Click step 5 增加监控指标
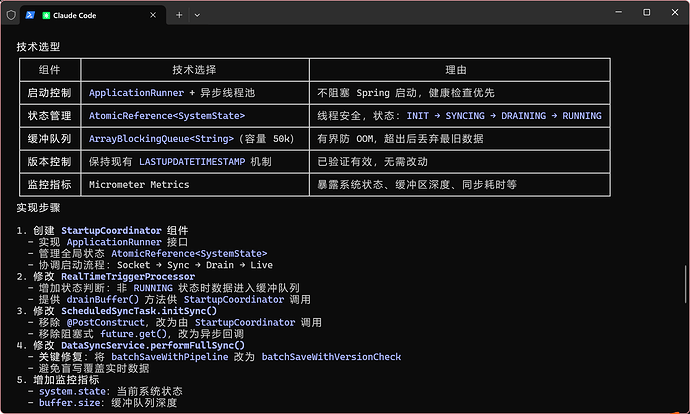Image resolution: width=690 pixels, height=414 pixels. click(x=58, y=380)
